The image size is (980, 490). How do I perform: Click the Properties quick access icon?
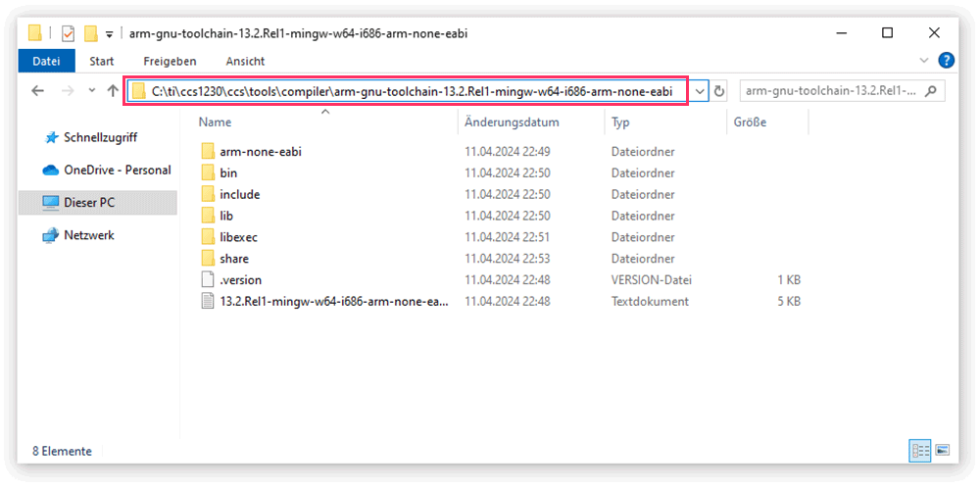pyautogui.click(x=69, y=33)
